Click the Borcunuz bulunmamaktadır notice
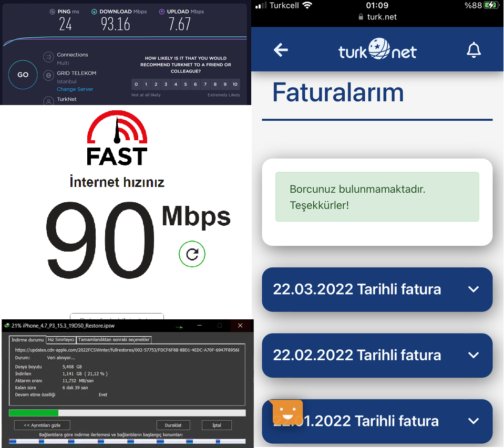The image size is (504, 448). [x=377, y=197]
